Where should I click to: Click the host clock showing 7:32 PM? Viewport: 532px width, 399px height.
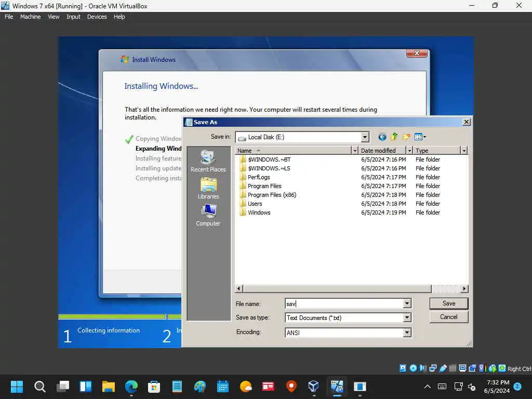(x=498, y=382)
